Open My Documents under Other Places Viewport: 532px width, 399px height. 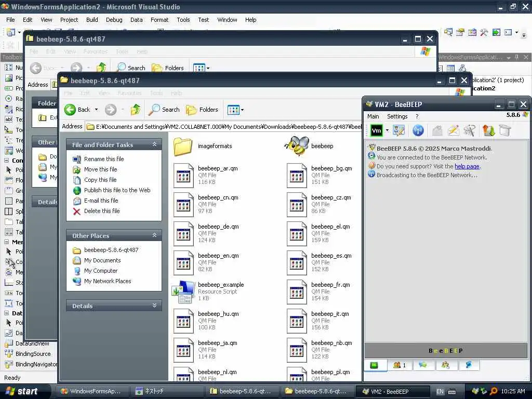pyautogui.click(x=102, y=261)
